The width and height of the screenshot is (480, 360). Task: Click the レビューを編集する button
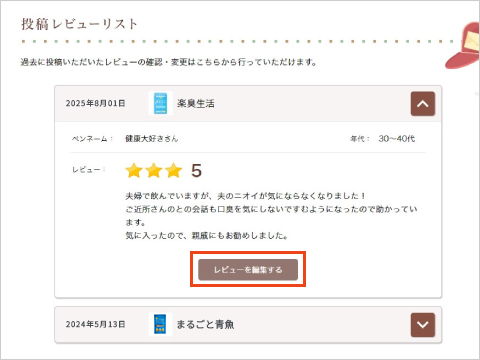(x=248, y=269)
